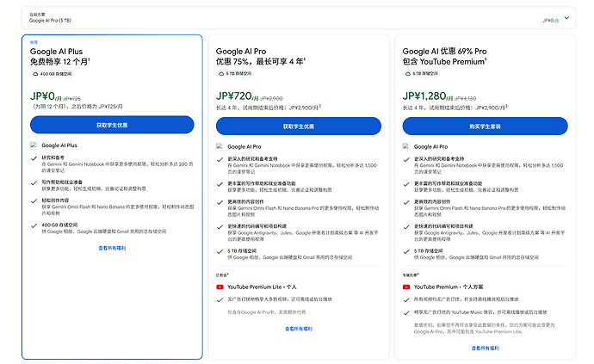This screenshot has height=364, width=594.
Task: Get the student offer in the Google AI Plus card
Action: tap(112, 125)
